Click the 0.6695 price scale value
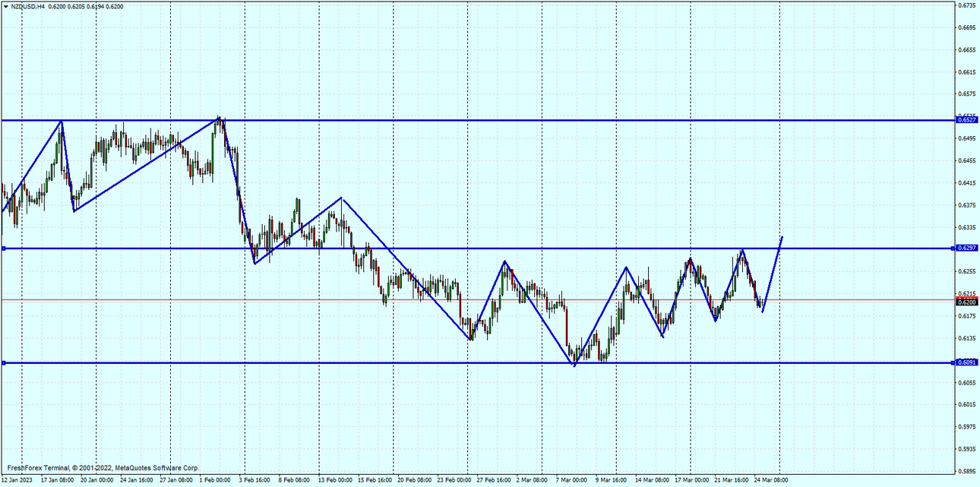 967,28
